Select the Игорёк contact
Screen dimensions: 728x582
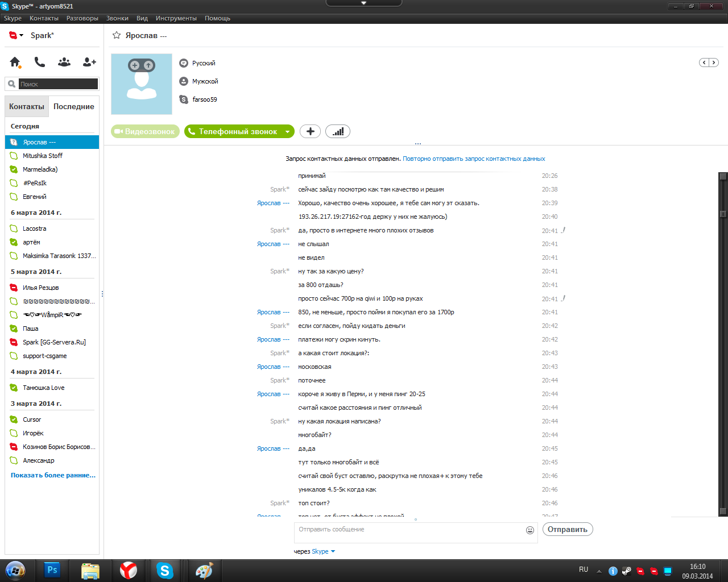(52, 433)
